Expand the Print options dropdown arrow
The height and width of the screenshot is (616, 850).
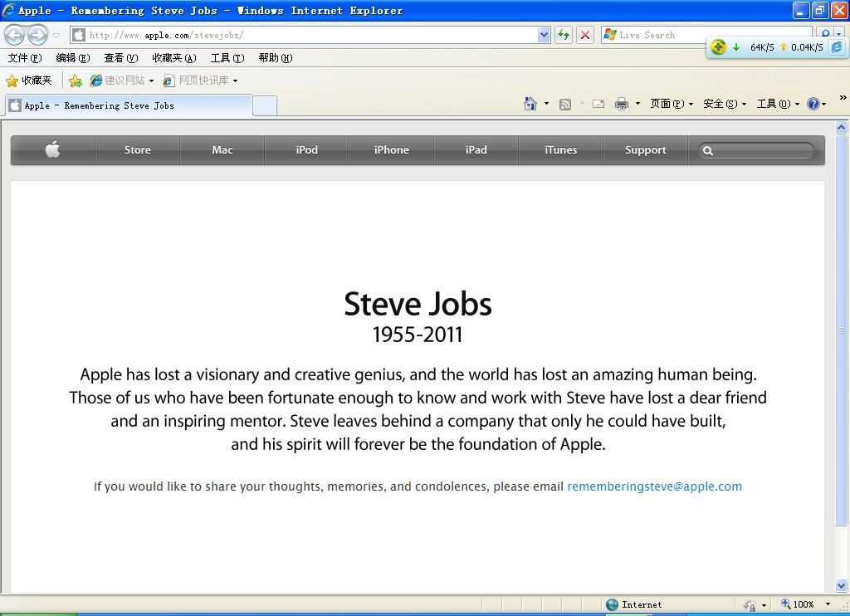pos(637,104)
